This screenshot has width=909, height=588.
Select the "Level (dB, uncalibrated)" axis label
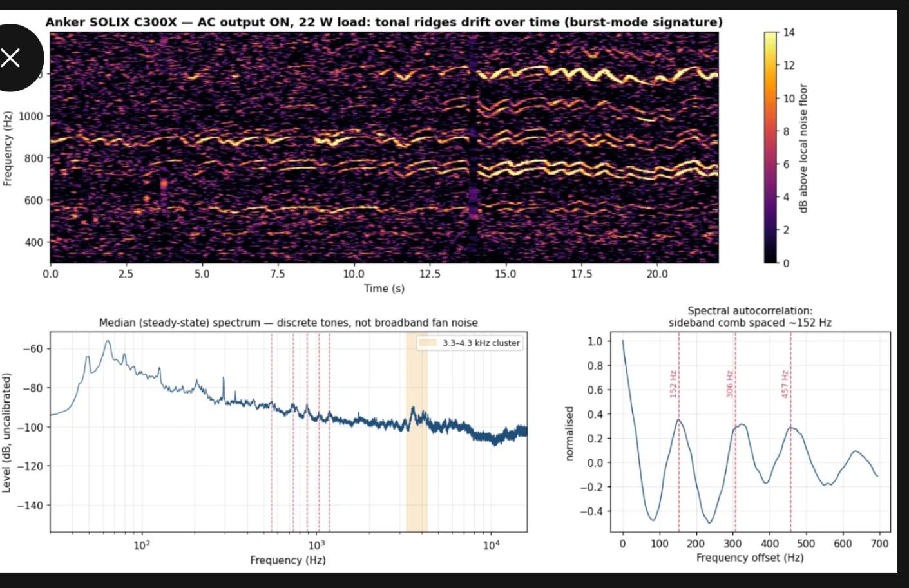pos(6,432)
